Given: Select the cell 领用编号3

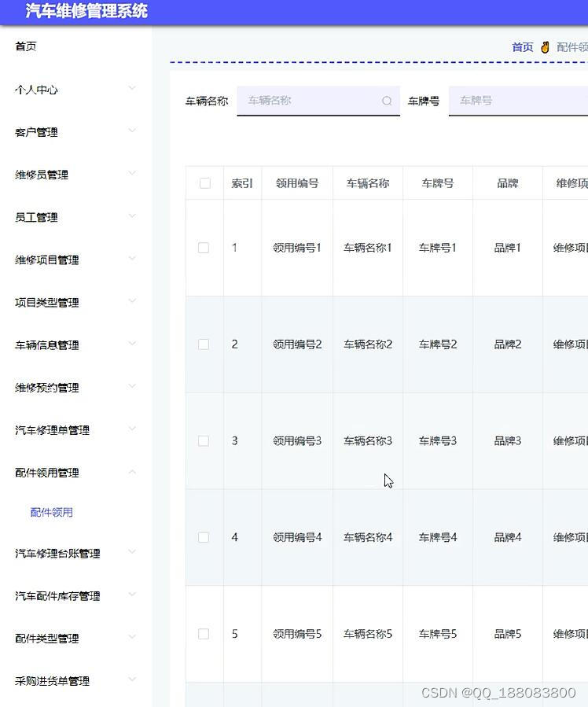Looking at the screenshot, I should pyautogui.click(x=297, y=441).
